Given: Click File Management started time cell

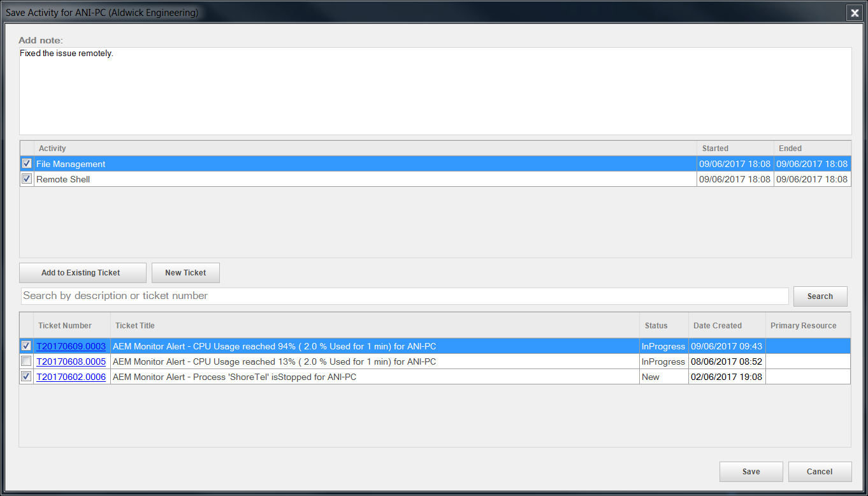Looking at the screenshot, I should [735, 164].
